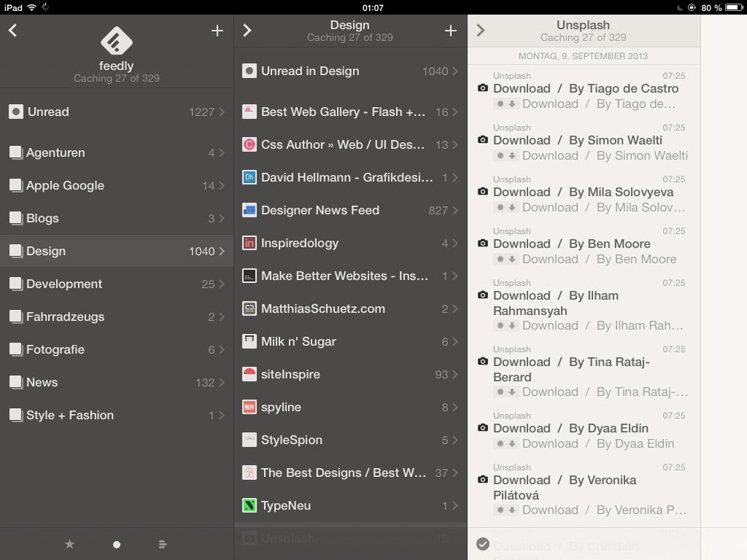Tap the David Hellmann feed favicon
The height and width of the screenshot is (560, 747).
click(x=249, y=177)
